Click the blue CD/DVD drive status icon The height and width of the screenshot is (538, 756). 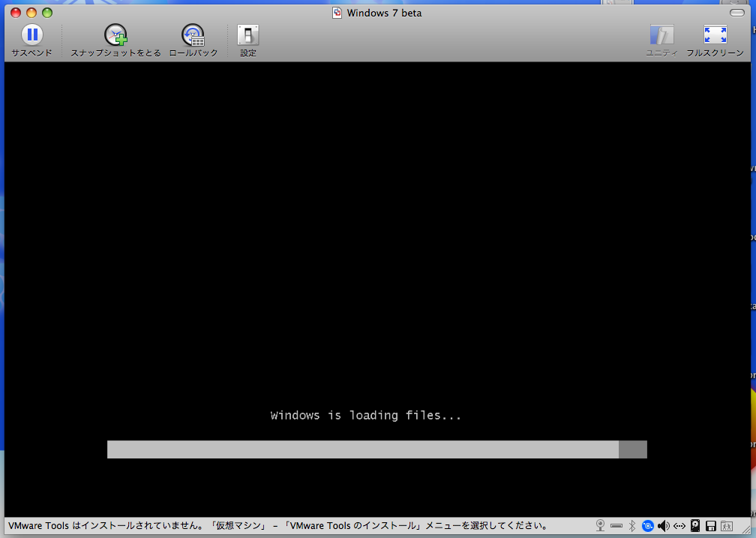coord(648,525)
